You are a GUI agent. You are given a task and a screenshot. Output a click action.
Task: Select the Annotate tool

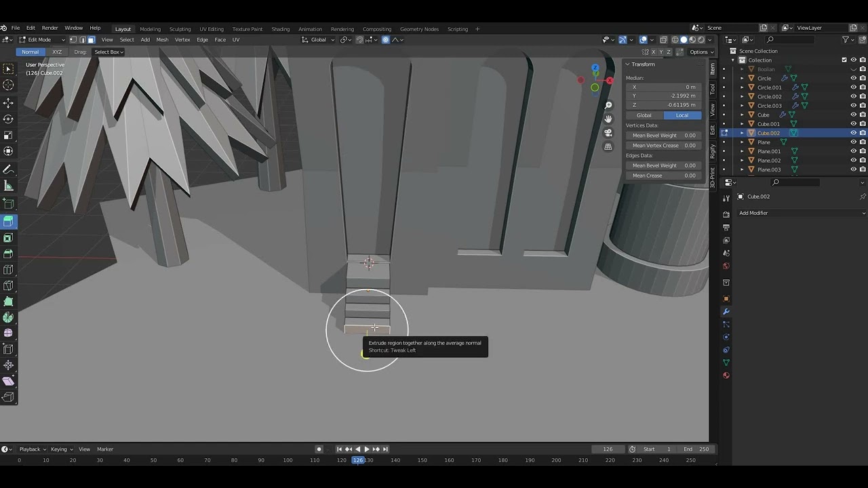click(8, 169)
